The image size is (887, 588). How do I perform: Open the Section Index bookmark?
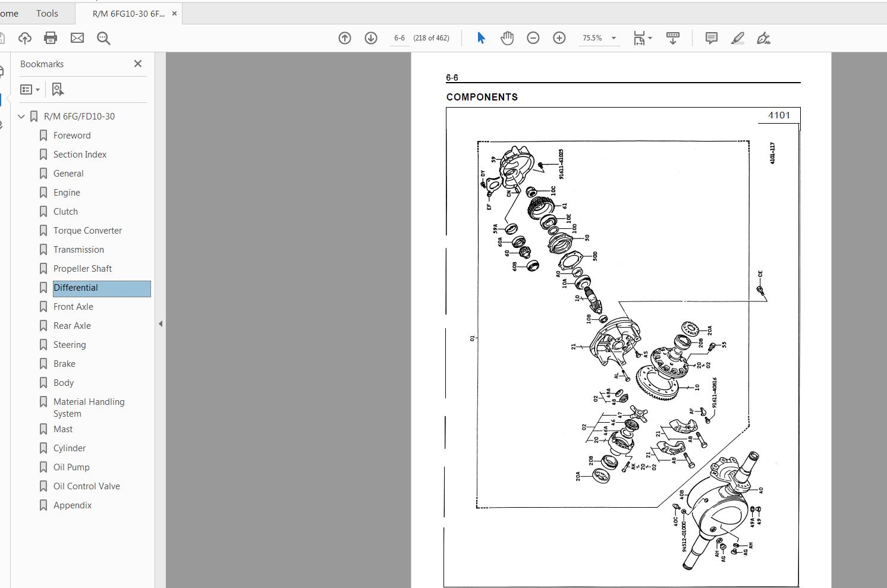click(x=80, y=155)
